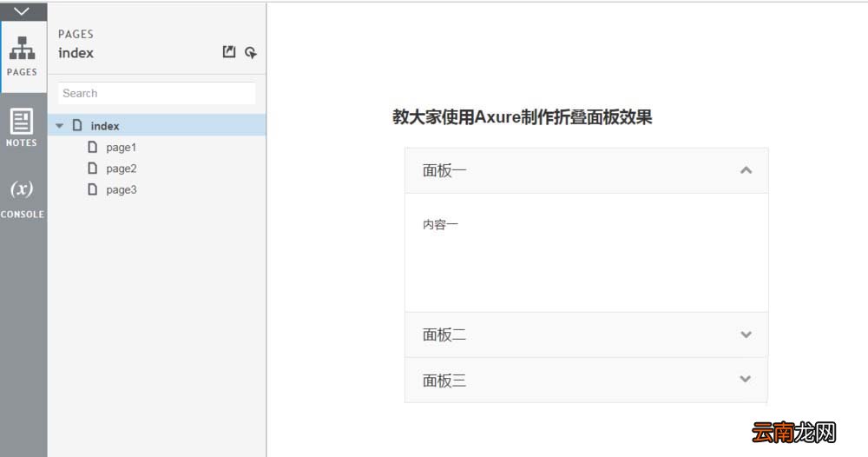Open page1 in the sitemap
The image size is (868, 457).
click(121, 148)
